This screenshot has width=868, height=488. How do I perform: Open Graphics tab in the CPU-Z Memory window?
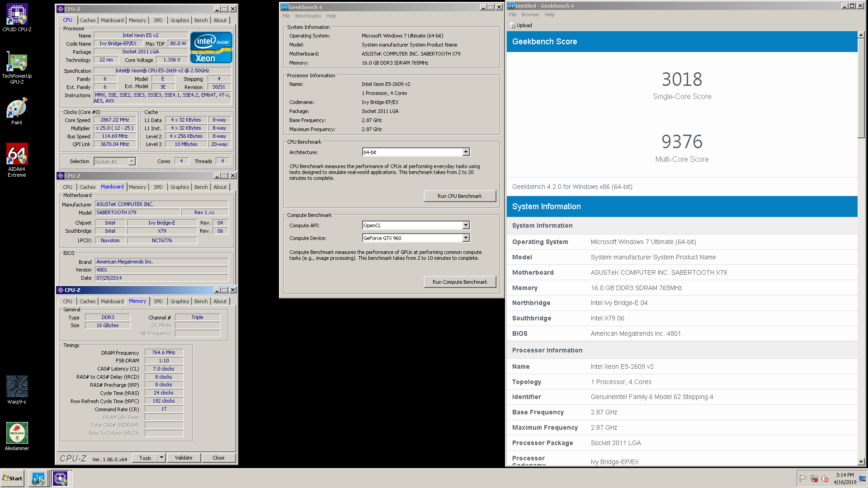pos(179,301)
